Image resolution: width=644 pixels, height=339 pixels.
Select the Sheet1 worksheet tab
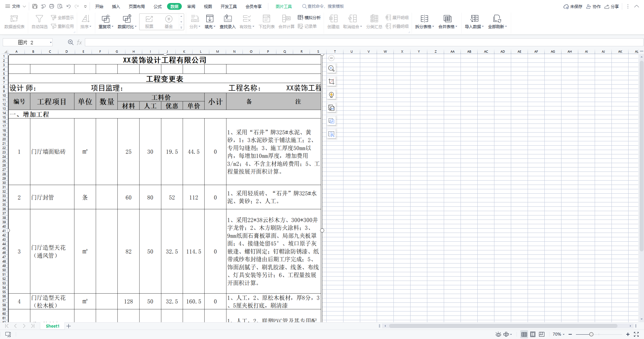coord(52,326)
